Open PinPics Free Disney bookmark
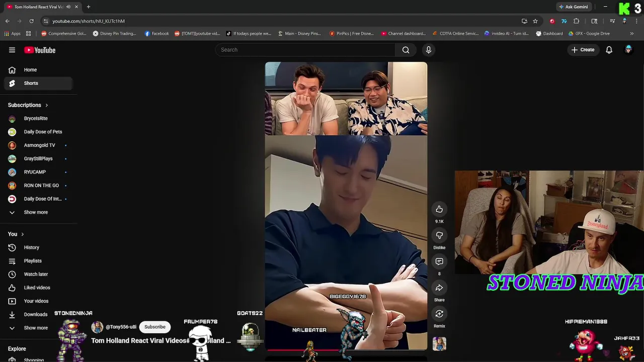 351,34
